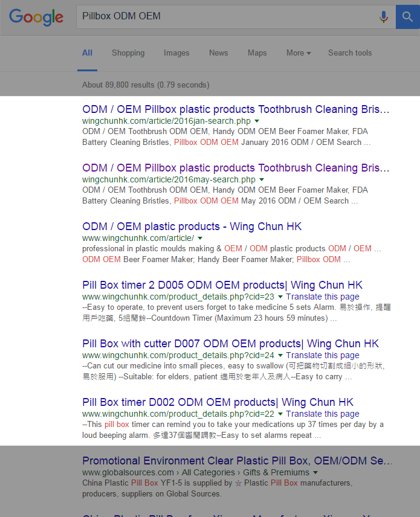Click snippet containing Pillbox ODM OEM January 2016
Screen dimensions: 420x517
(227, 137)
